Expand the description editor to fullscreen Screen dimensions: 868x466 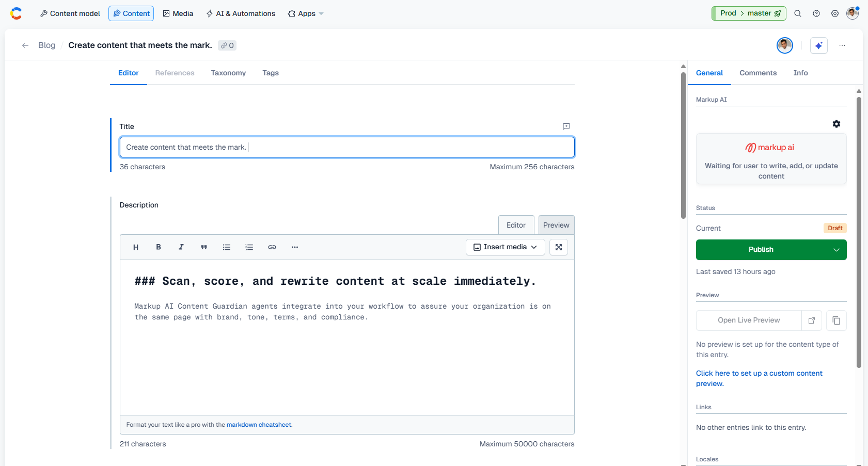[x=559, y=247]
